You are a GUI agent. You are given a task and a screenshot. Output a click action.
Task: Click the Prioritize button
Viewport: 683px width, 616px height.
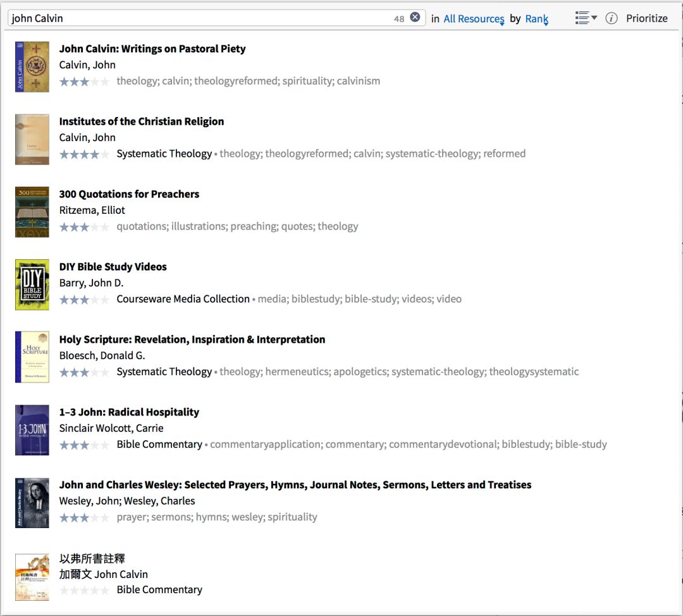pos(647,18)
